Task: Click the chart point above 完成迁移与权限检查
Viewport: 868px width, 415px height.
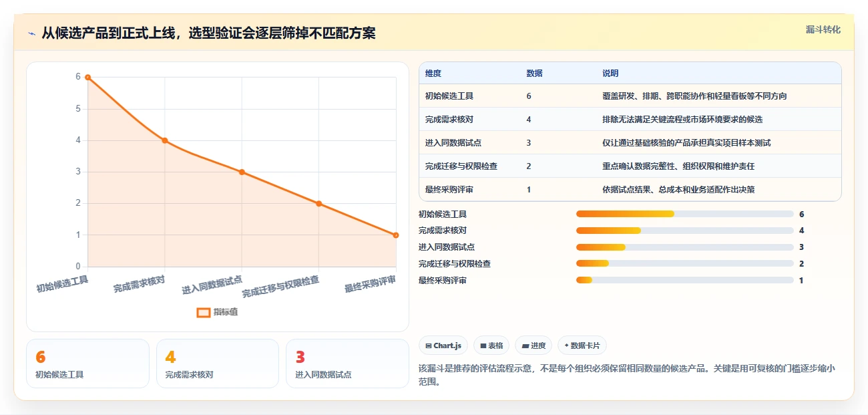Action: coord(319,204)
